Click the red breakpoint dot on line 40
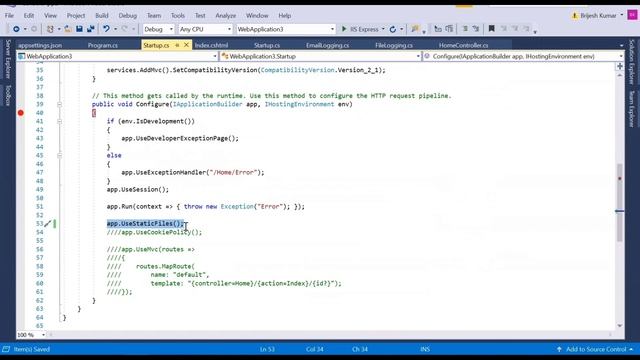The height and width of the screenshot is (360, 640). [21, 113]
